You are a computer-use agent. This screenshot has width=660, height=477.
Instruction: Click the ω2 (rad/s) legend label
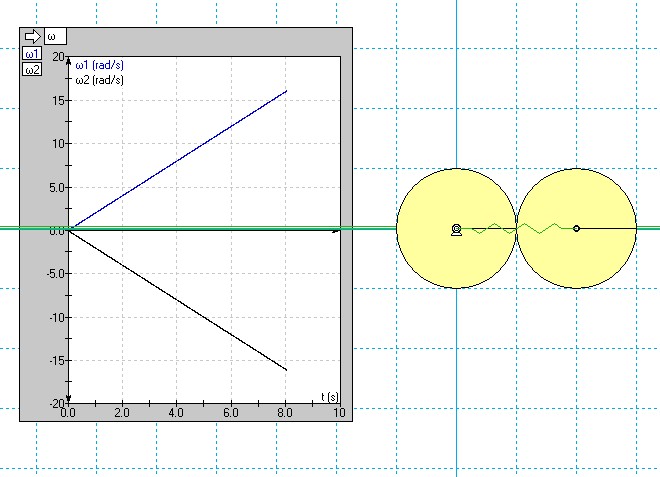[x=105, y=80]
